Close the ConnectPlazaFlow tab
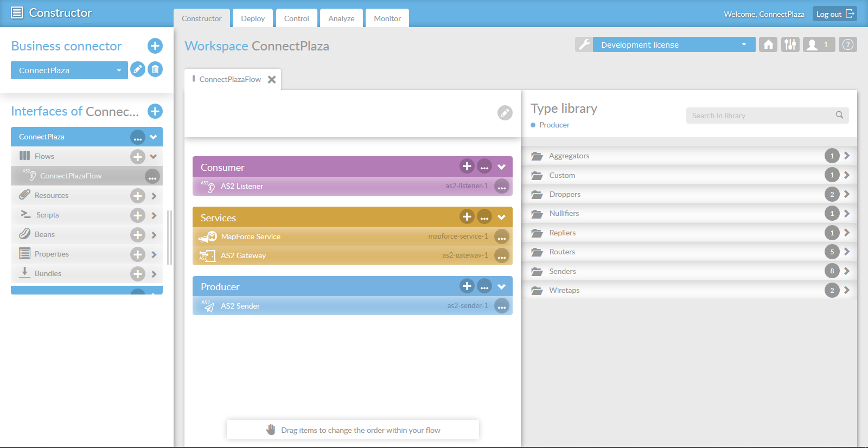Image resolution: width=868 pixels, height=448 pixels. pos(272,79)
